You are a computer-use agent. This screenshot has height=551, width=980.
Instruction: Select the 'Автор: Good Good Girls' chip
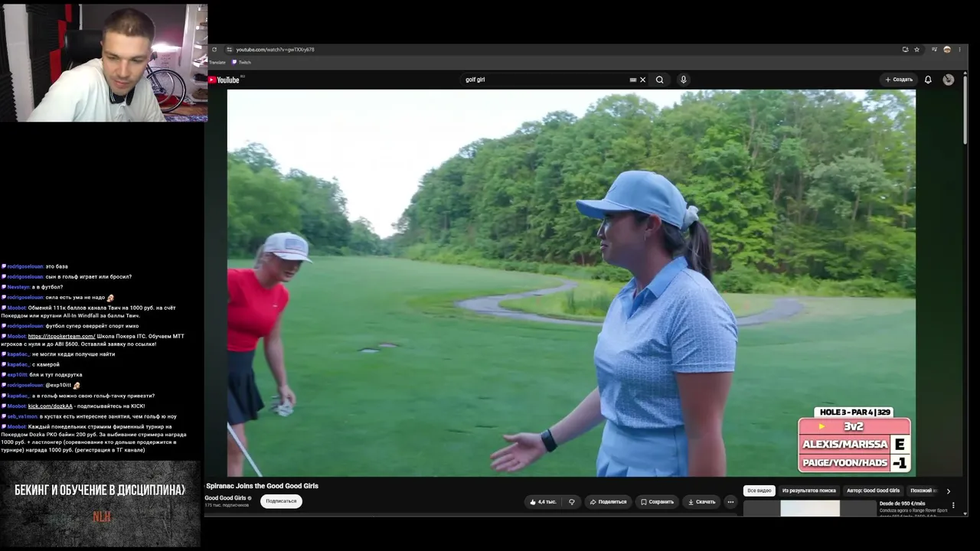click(874, 491)
